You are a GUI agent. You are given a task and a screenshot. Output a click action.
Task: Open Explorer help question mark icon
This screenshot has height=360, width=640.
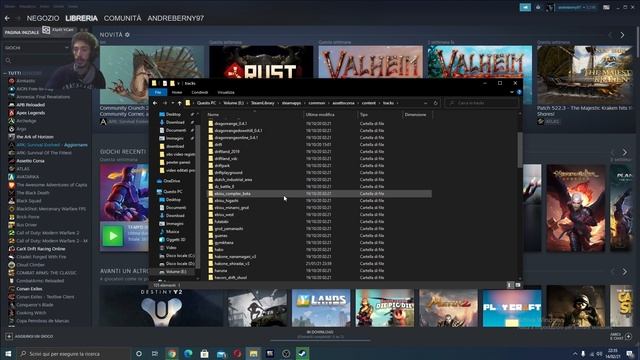[519, 92]
